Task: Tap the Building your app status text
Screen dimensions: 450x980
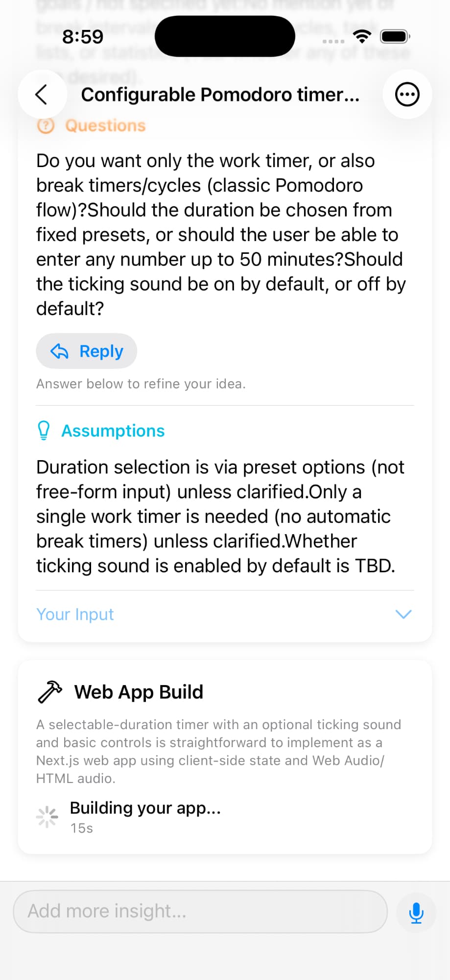Action: (145, 808)
